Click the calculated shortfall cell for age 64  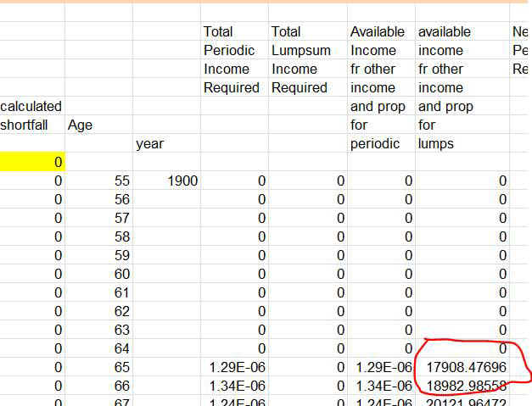pos(32,348)
